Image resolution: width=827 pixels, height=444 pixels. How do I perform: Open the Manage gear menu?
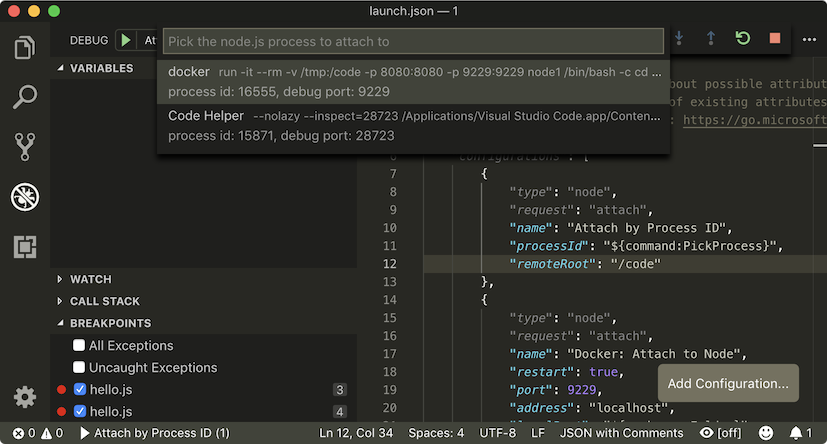25,397
